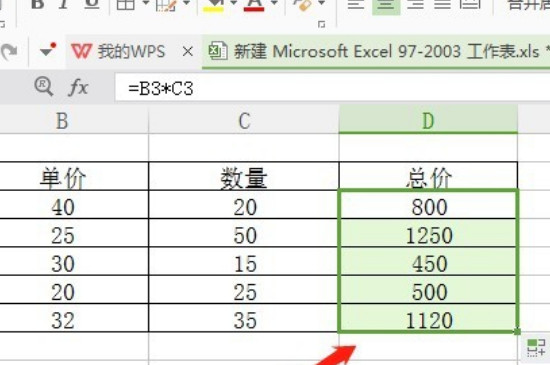
Task: Select column D header
Action: point(428,121)
